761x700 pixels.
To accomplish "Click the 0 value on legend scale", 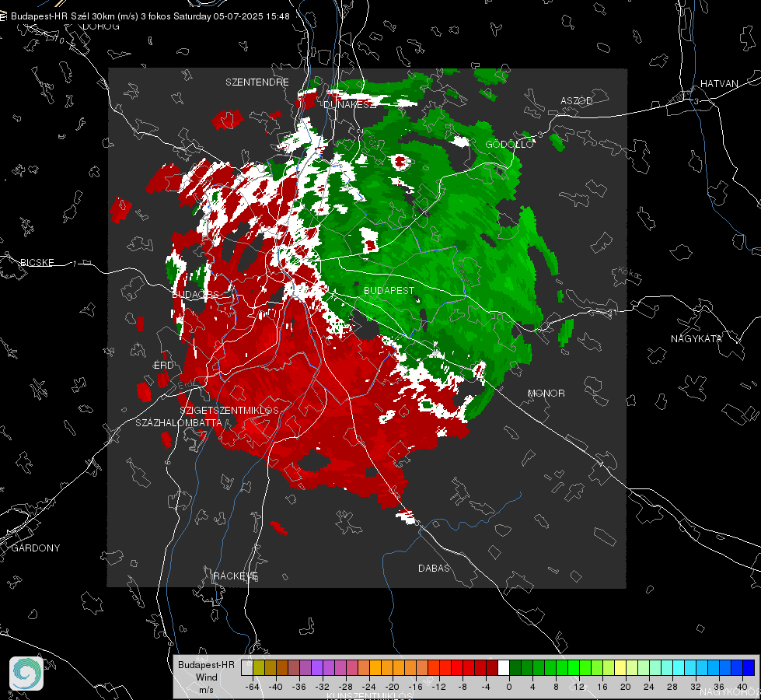I will coord(509,687).
